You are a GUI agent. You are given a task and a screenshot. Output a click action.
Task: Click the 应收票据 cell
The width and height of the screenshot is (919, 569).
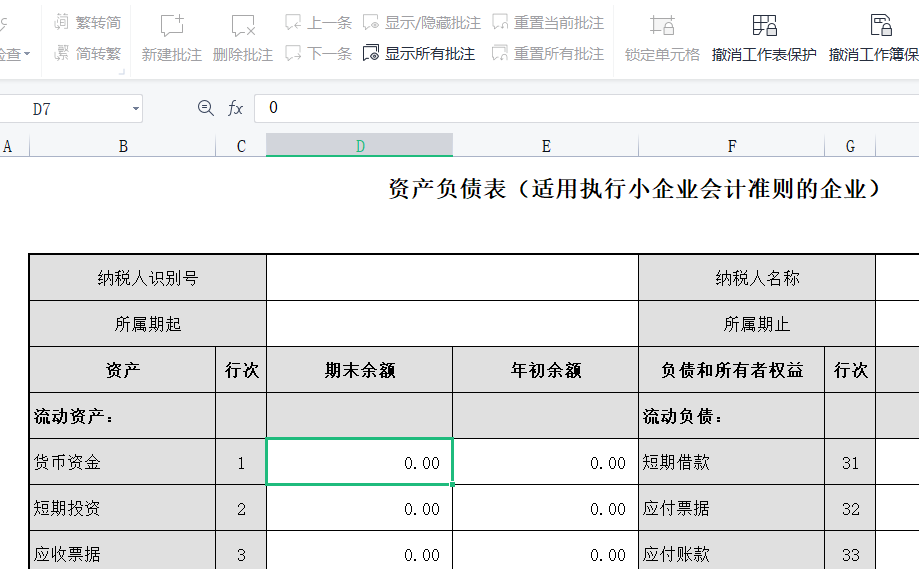tap(122, 551)
